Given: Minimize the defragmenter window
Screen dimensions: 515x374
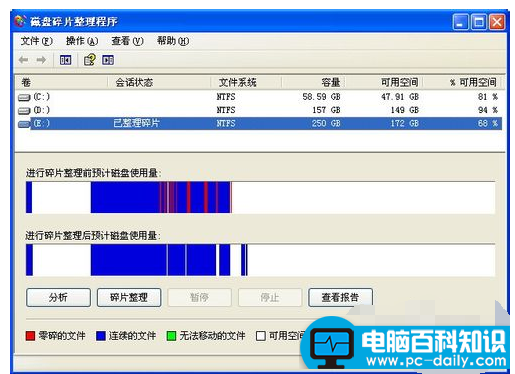Looking at the screenshot, I should pos(461,22).
